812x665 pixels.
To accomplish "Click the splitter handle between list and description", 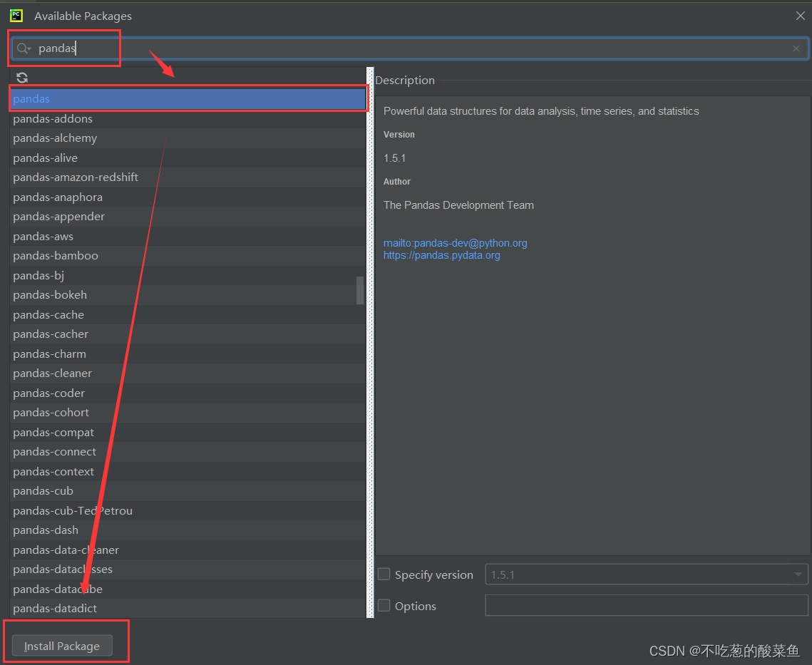I will click(x=370, y=342).
